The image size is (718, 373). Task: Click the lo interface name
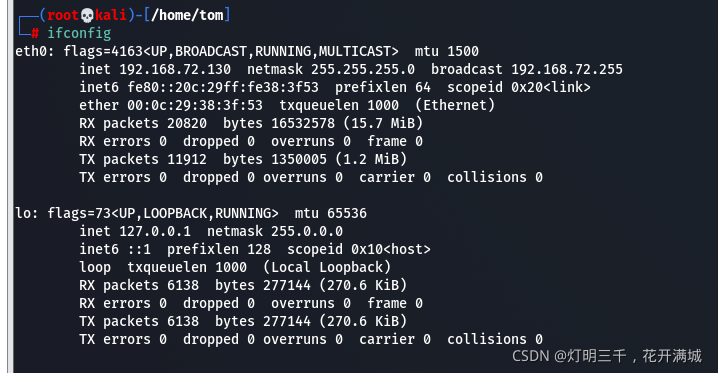pos(24,213)
